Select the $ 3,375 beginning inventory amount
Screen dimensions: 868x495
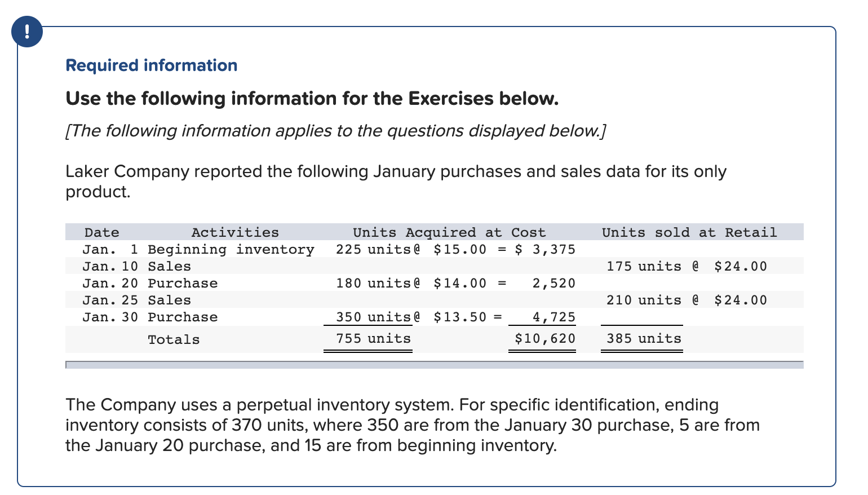(x=545, y=249)
